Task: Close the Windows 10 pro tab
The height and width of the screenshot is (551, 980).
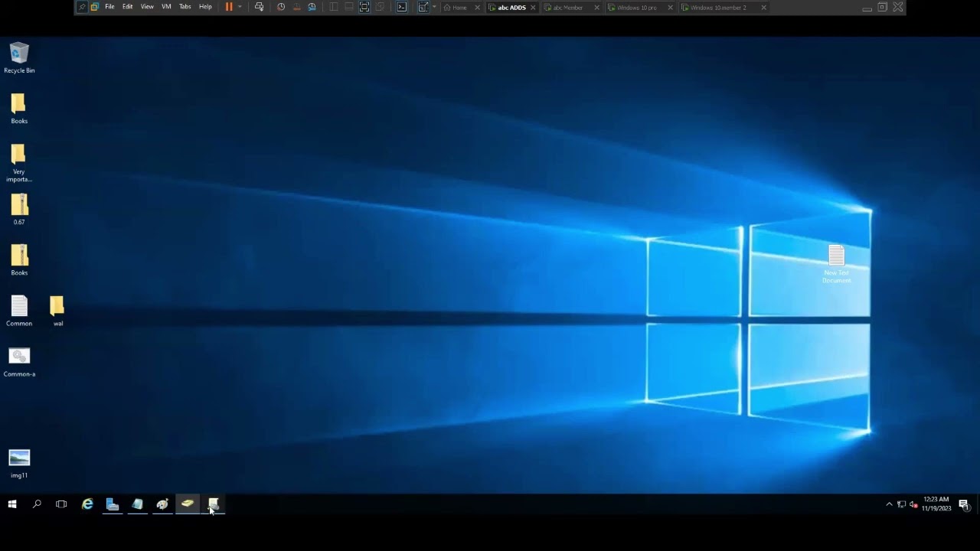Action: pyautogui.click(x=671, y=8)
